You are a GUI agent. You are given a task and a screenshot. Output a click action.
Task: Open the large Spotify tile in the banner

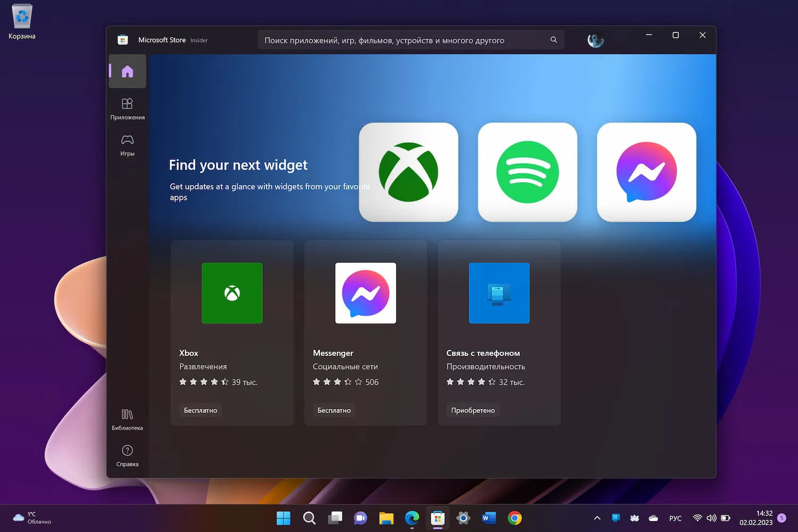point(528,172)
